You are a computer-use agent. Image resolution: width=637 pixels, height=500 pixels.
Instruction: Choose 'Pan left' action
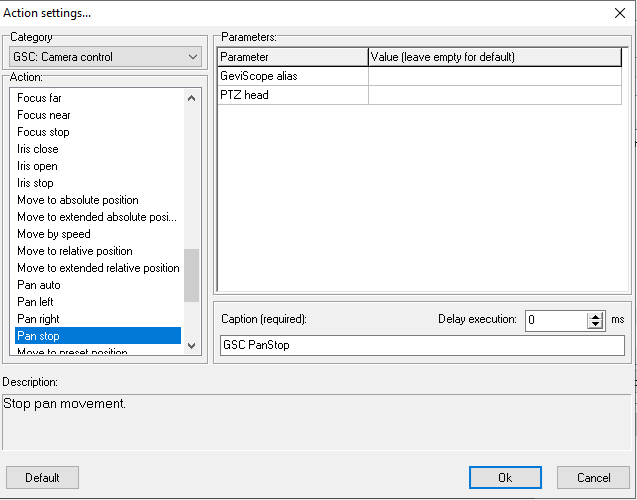(x=36, y=302)
